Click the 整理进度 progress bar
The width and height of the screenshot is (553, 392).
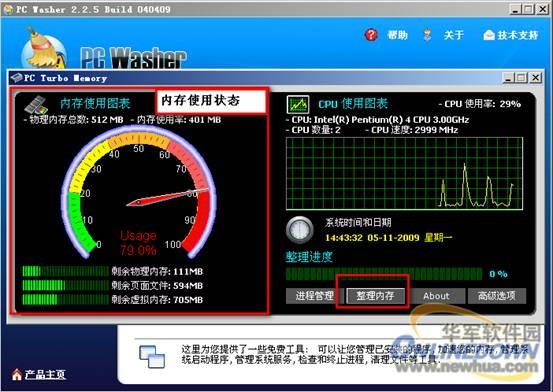pos(384,274)
